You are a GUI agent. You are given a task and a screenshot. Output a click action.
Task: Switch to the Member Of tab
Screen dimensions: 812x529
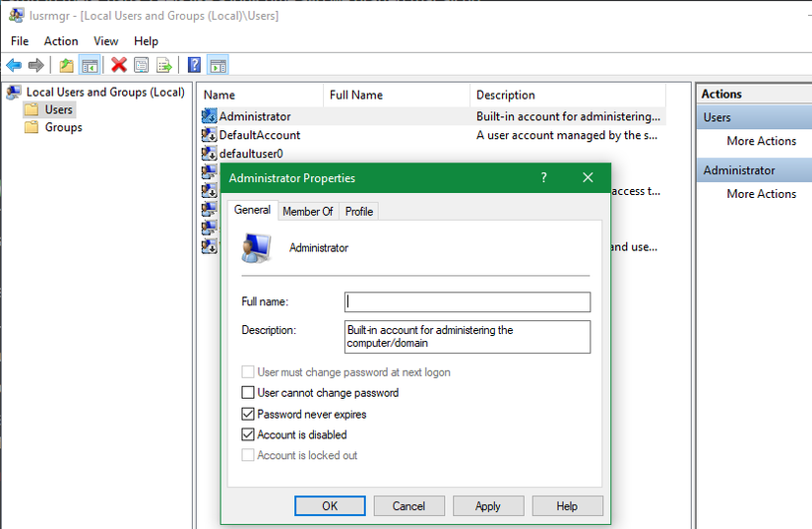[x=308, y=212]
